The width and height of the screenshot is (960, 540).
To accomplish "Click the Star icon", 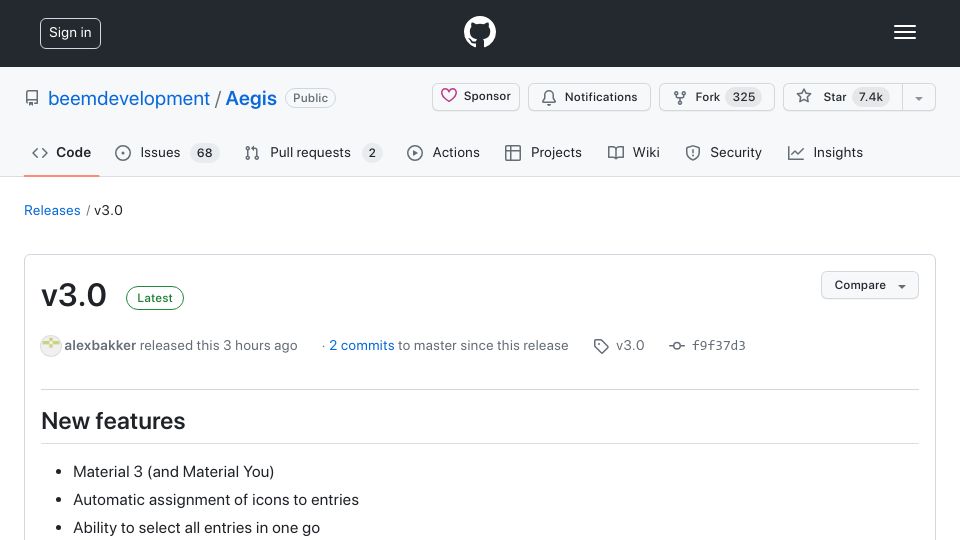I will click(x=804, y=96).
